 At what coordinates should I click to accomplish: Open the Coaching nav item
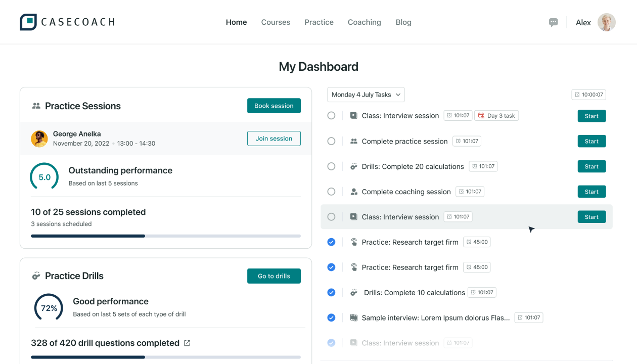(364, 22)
